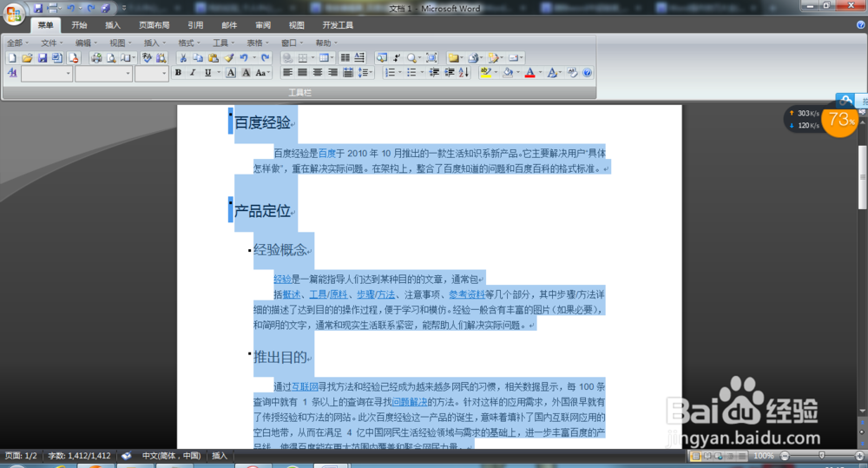This screenshot has height=468, width=868.
Task: Click the 问题解决 hyperlink in document
Action: coord(410,402)
